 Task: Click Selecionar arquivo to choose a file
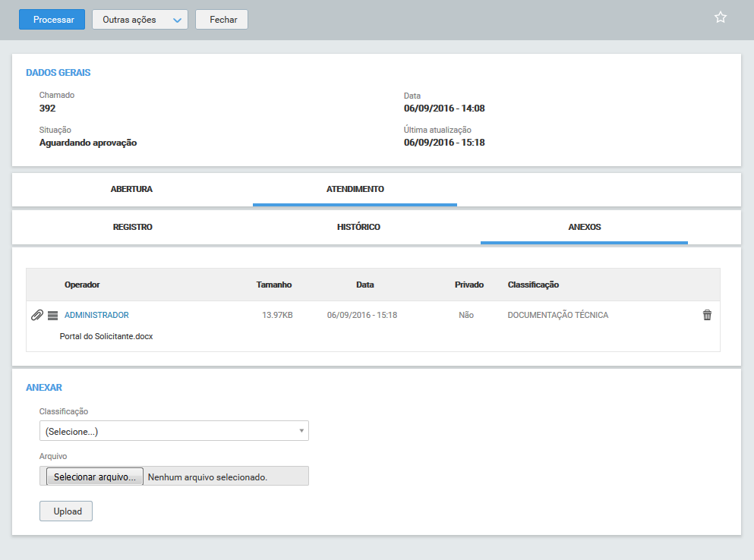(95, 477)
